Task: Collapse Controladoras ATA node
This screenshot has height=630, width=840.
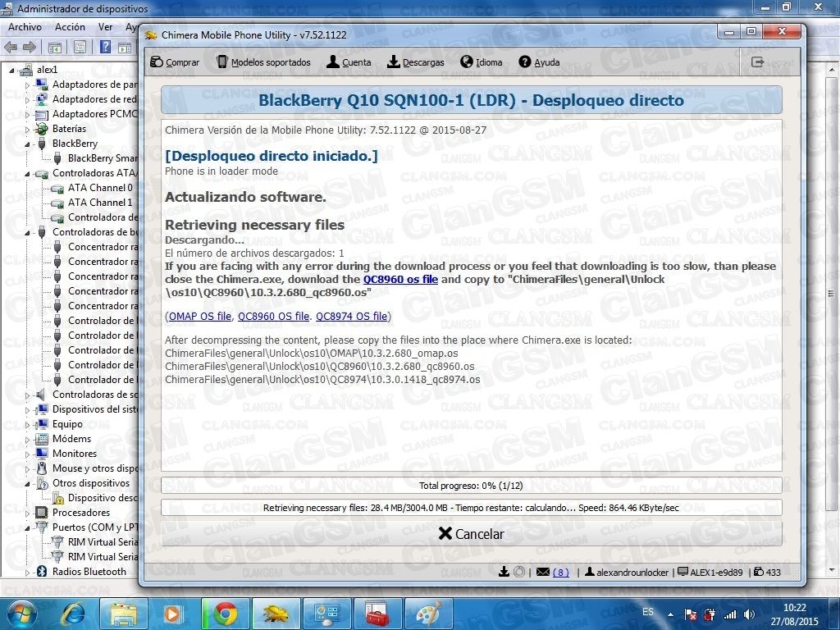Action: (27, 173)
